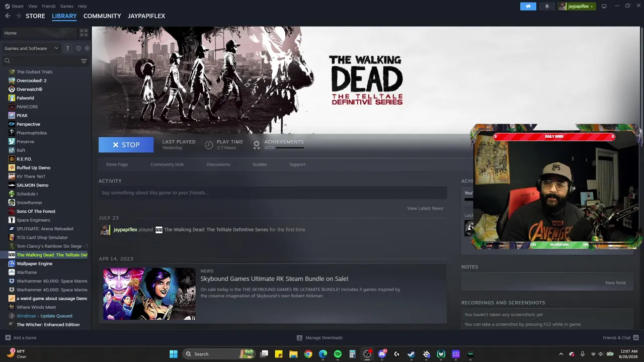
Task: Select the Palworld icon in library list
Action: [x=12, y=98]
